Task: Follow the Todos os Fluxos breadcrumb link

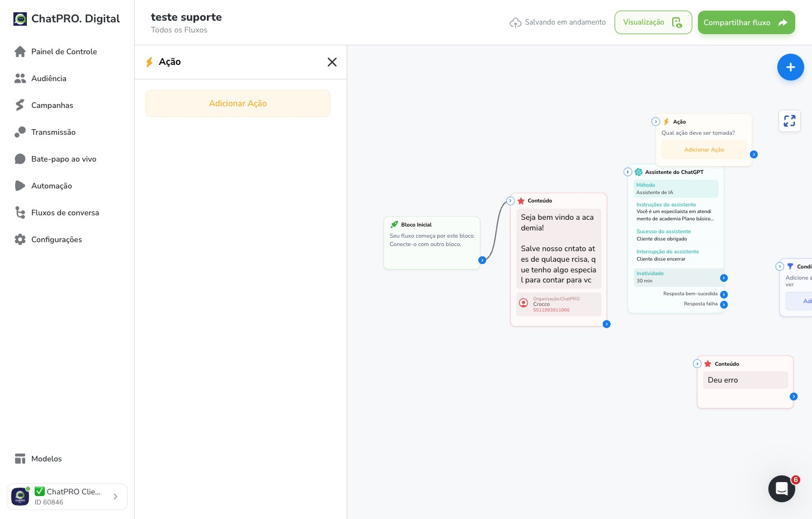Action: tap(179, 30)
